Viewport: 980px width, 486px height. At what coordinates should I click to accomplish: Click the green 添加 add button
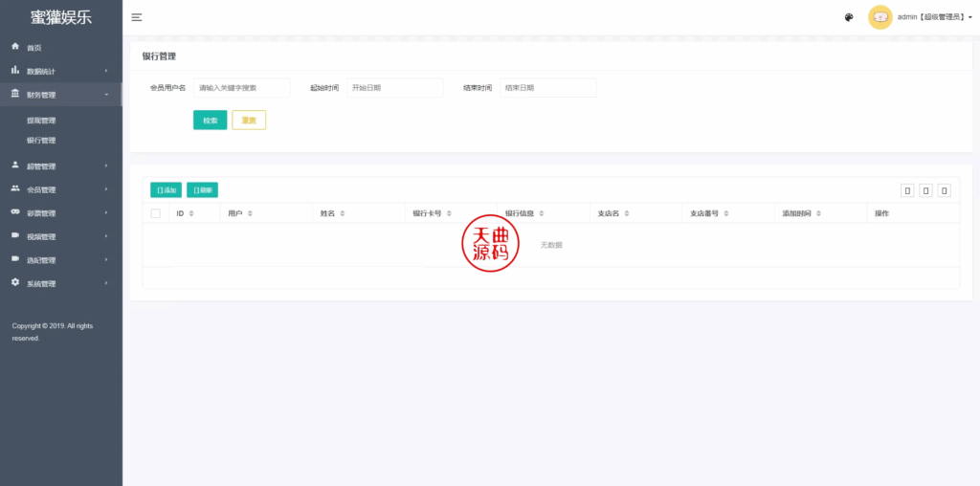(x=167, y=189)
